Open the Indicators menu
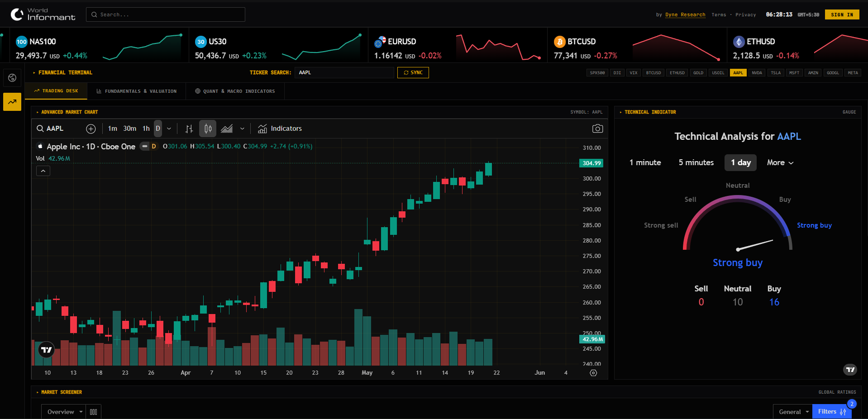Viewport: 868px width, 419px height. tap(280, 129)
